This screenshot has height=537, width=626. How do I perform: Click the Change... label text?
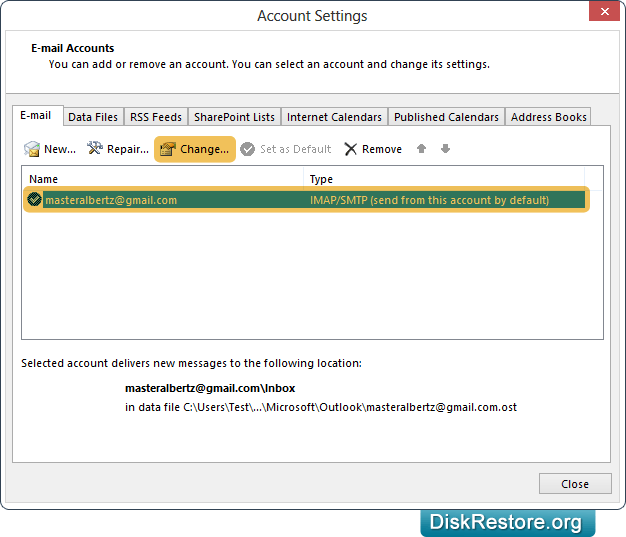[x=204, y=149]
